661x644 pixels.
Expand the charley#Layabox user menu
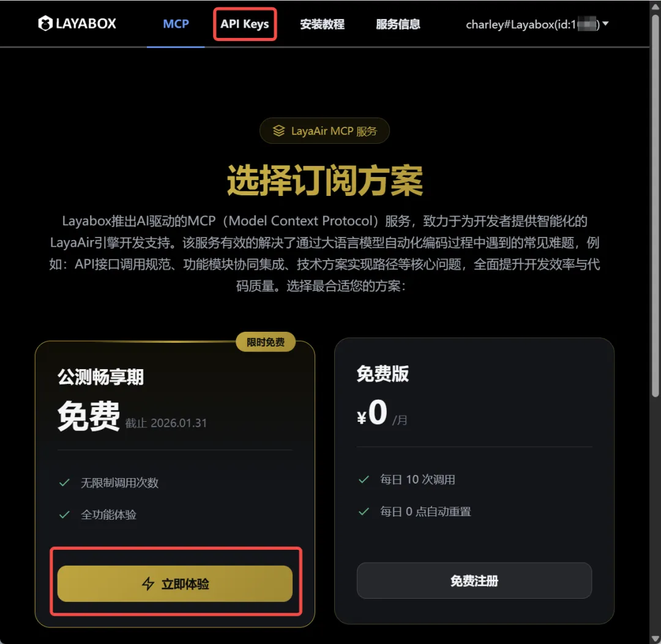point(537,24)
